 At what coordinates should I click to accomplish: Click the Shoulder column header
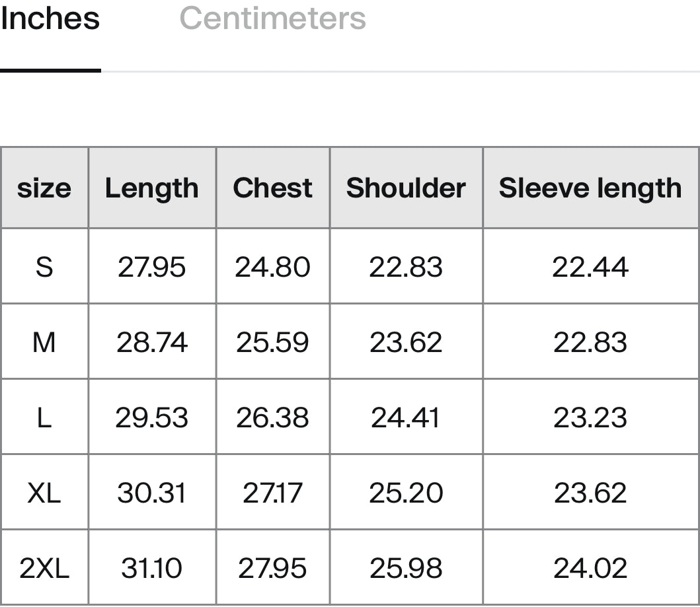[406, 188]
